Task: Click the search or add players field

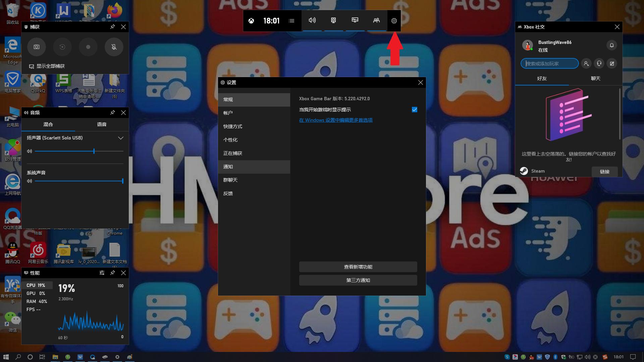Action: (549, 64)
